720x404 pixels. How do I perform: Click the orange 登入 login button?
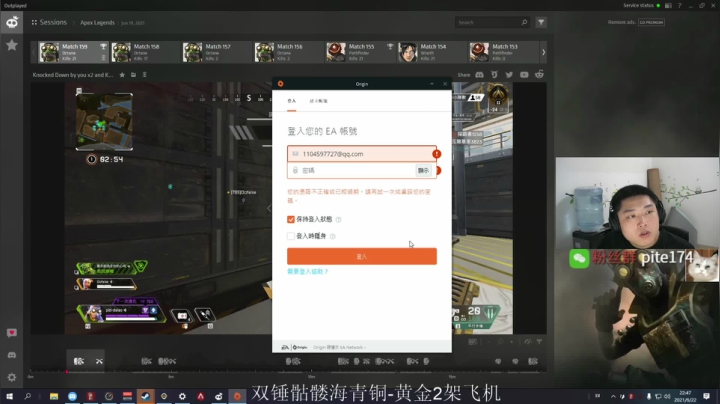coord(362,256)
